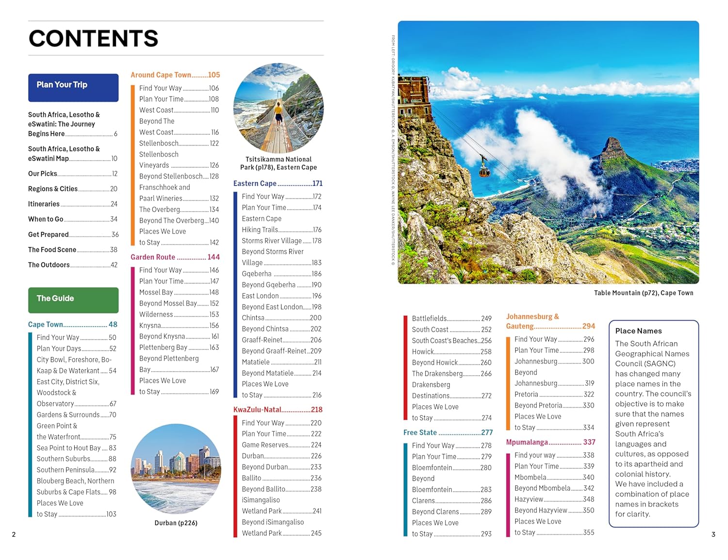This screenshot has width=728, height=560.
Task: Click the large Table Mountain cable car photo
Action: click(x=548, y=152)
